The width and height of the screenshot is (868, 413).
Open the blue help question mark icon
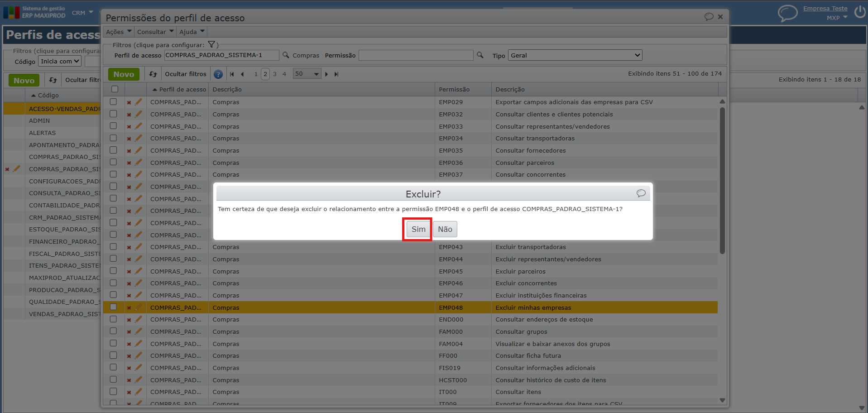point(218,74)
